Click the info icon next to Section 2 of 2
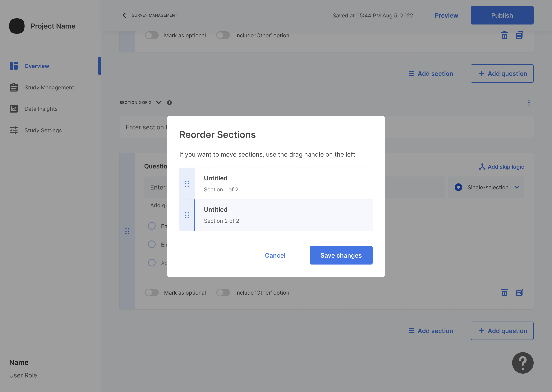Image resolution: width=552 pixels, height=392 pixels. [169, 103]
